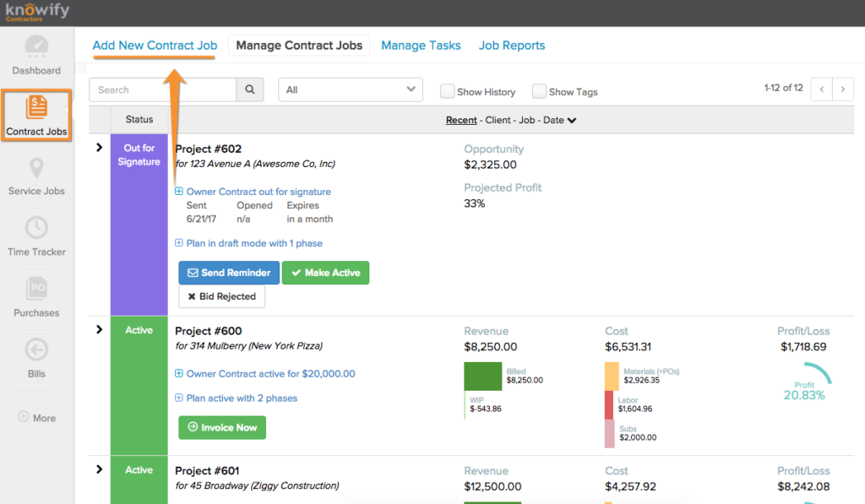Click the search magnifier button

point(249,90)
